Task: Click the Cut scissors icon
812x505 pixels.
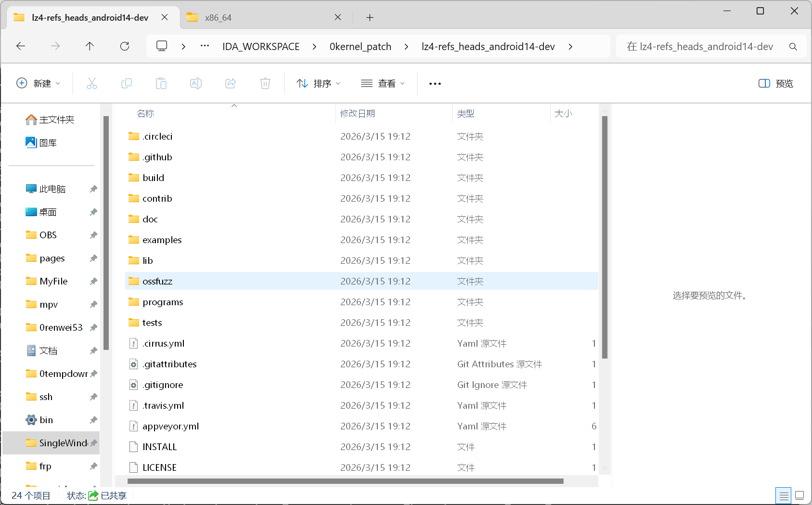Action: tap(91, 84)
